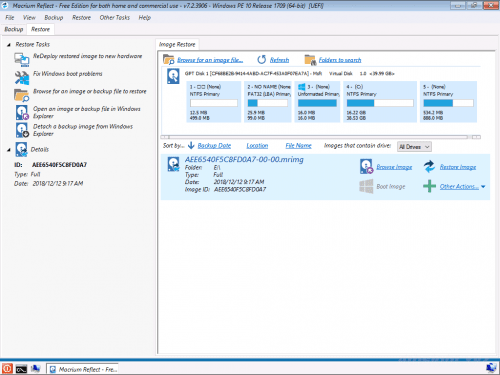The width and height of the screenshot is (500, 375).
Task: Click the Fix Windows boot problems icon
Action: tap(22, 78)
